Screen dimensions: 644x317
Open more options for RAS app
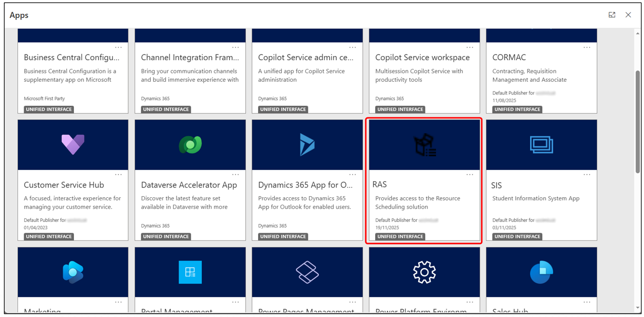click(470, 175)
